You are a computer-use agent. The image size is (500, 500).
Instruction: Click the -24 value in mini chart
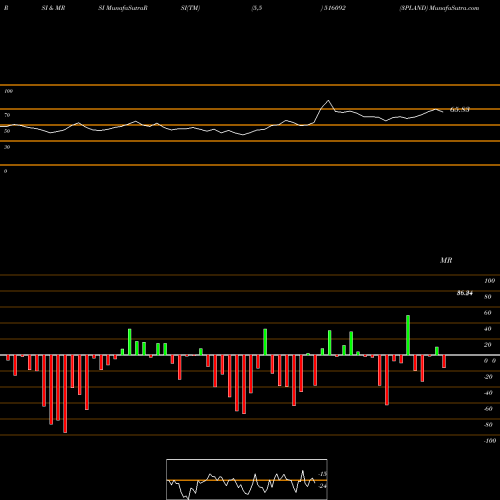(x=322, y=486)
